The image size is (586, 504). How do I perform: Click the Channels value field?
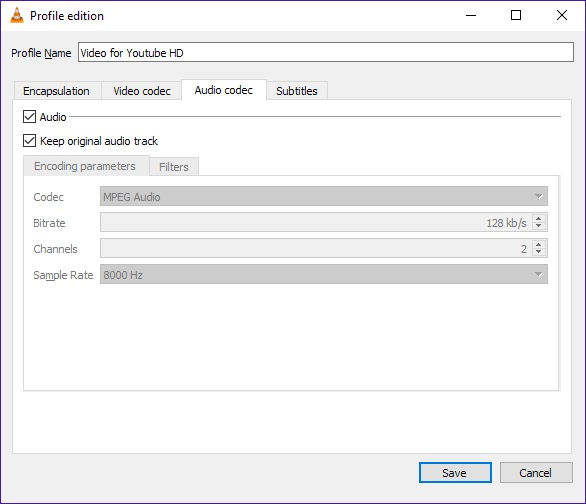tap(324, 248)
